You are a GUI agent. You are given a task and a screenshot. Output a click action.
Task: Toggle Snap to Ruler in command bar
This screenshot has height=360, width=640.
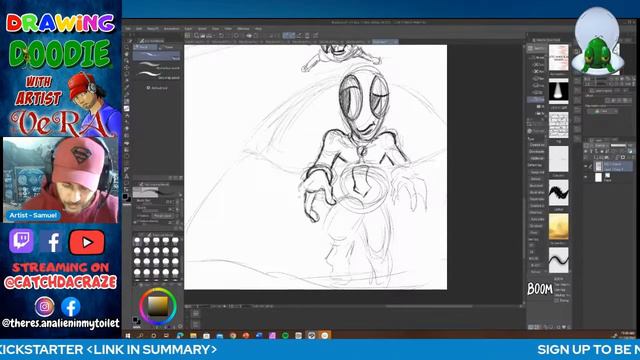click(286, 36)
